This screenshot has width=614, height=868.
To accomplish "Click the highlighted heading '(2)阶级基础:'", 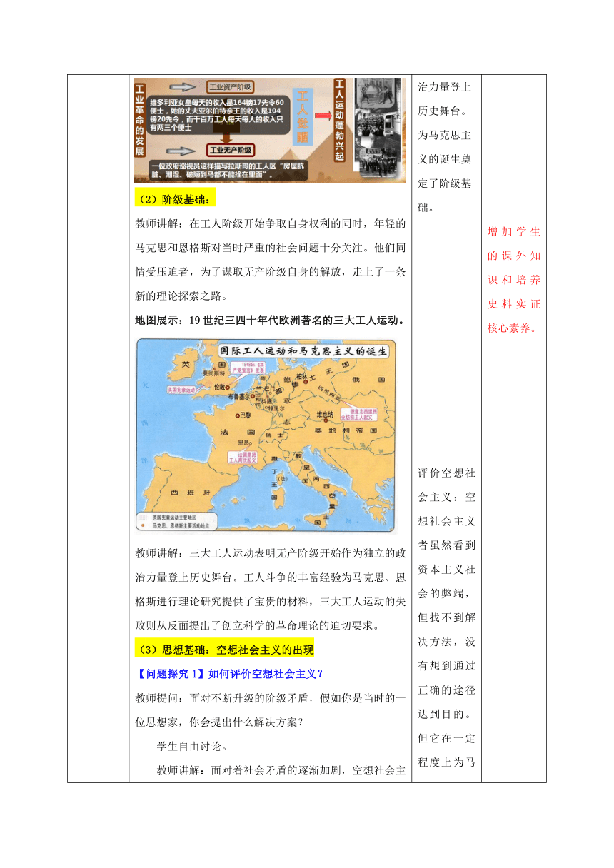I will [176, 198].
